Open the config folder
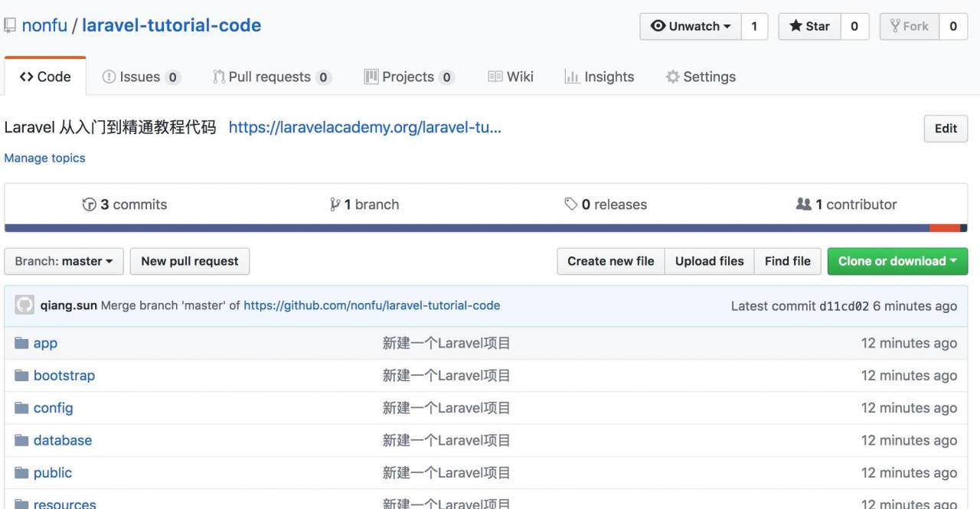This screenshot has height=509, width=980. 54,408
